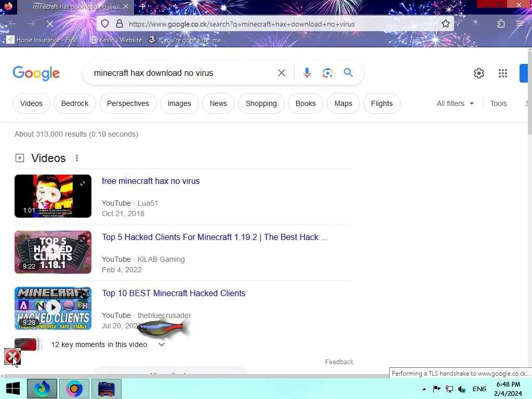Select the Bedrock filter chip

[75, 103]
